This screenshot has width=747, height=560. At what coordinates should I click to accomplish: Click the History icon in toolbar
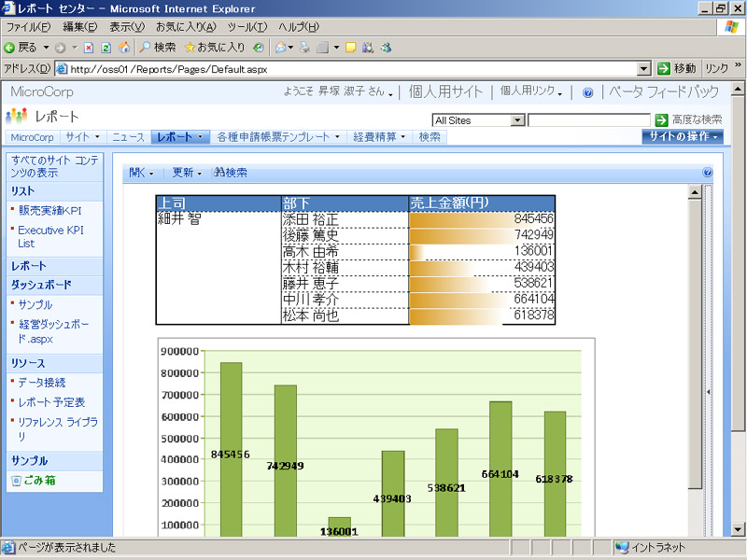coord(259,48)
